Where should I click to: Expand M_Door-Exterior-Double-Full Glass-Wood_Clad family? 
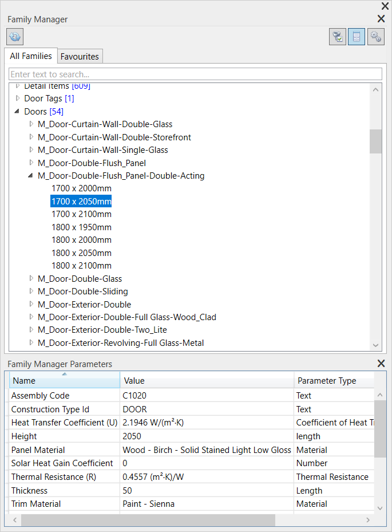coord(31,317)
